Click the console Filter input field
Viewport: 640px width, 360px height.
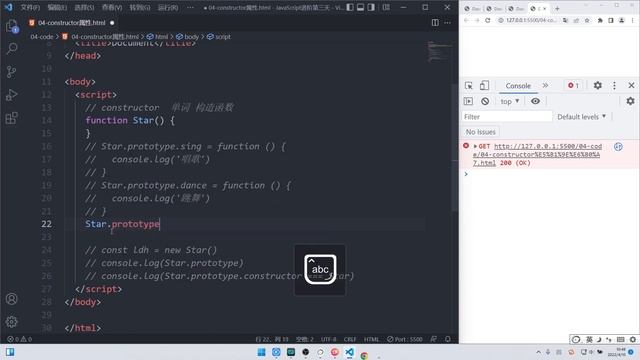[507, 117]
